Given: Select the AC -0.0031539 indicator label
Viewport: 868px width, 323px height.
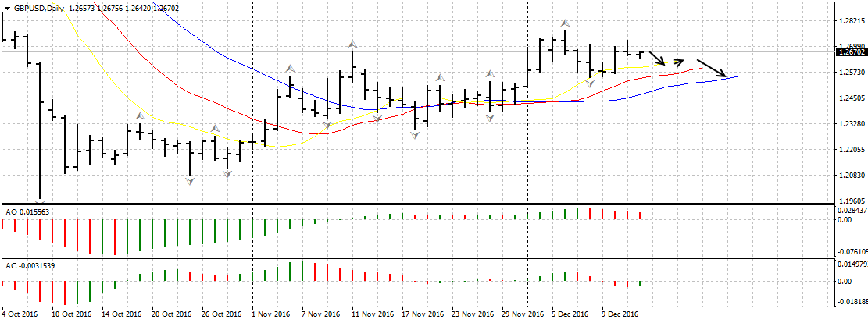Looking at the screenshot, I should pyautogui.click(x=30, y=266).
